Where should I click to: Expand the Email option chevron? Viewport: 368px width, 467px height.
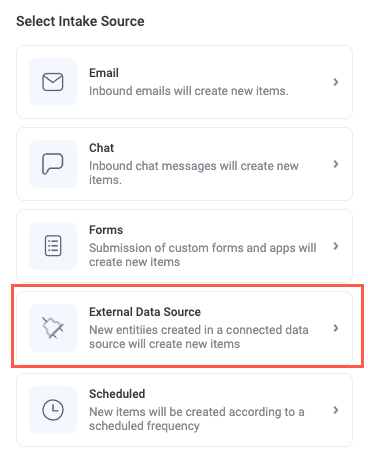point(336,82)
